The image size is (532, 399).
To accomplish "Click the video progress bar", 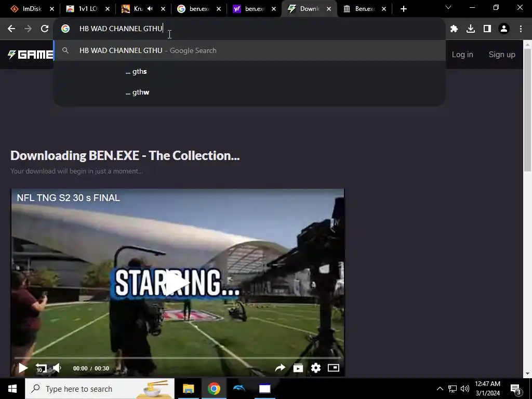I will 178,358.
